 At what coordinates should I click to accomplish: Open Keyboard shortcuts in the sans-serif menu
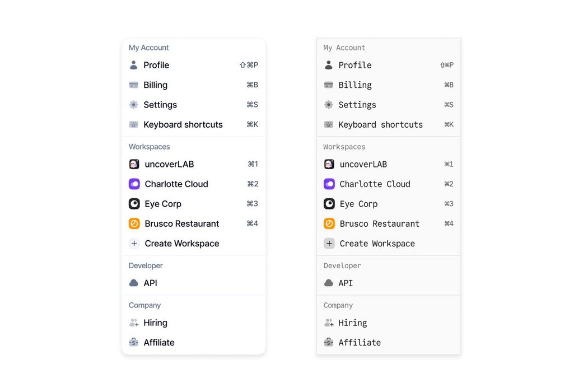pos(183,125)
